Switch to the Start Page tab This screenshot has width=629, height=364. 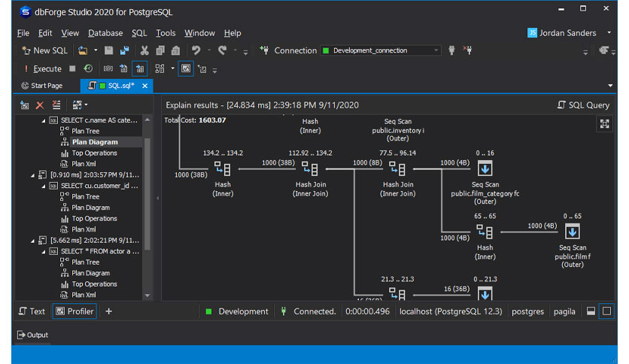click(42, 86)
